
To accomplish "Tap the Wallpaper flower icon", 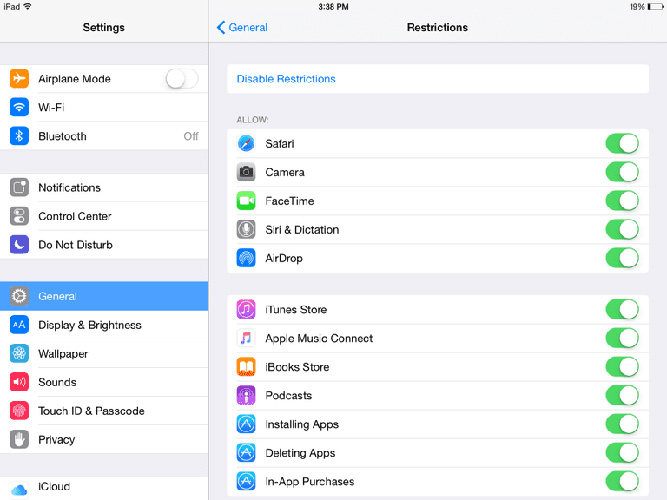I will [19, 353].
